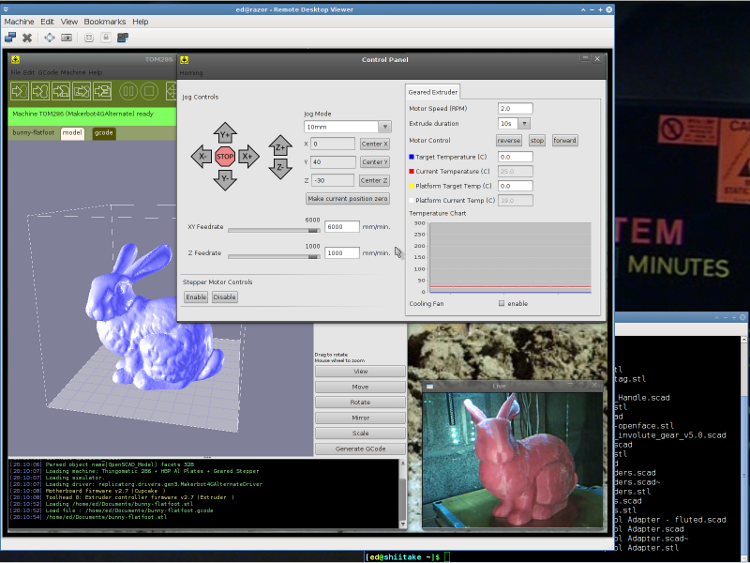Jog down with the Y- arrow

tap(225, 178)
